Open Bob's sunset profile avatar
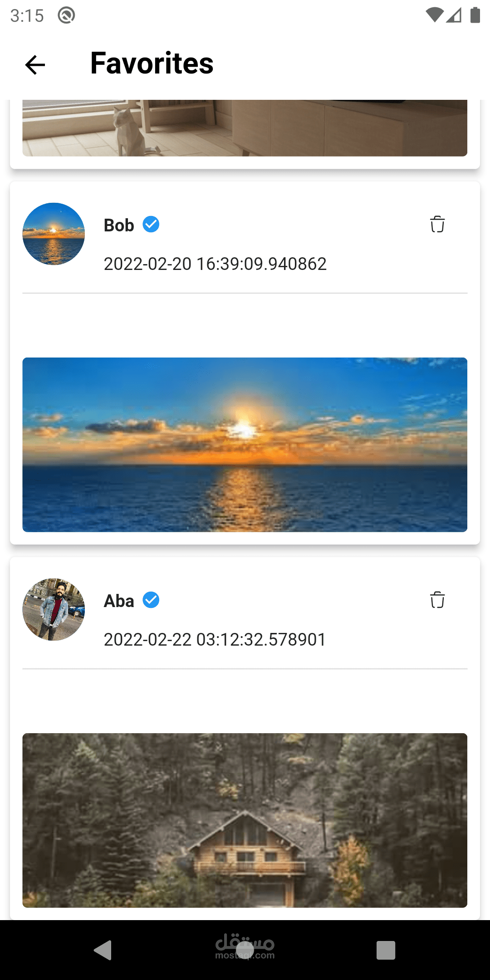Screen dimensions: 490x980 [54, 234]
